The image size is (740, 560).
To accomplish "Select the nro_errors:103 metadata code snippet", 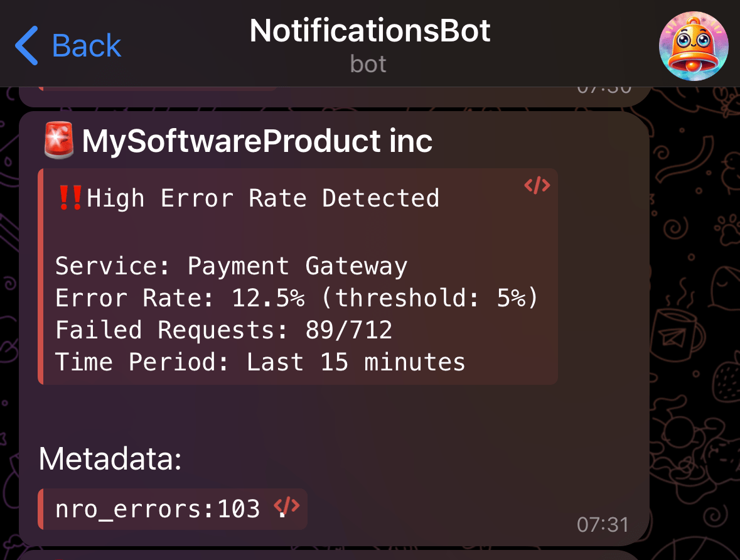I will pos(157,509).
